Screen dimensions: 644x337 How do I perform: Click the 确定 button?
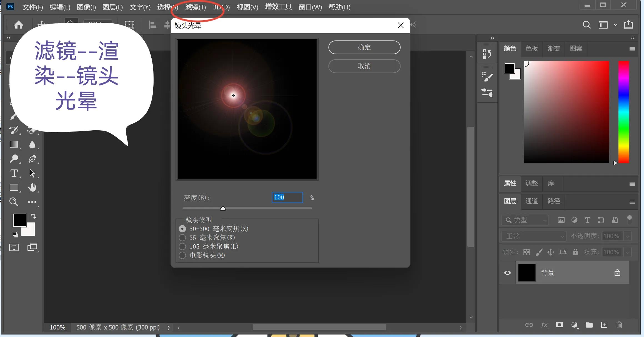(364, 47)
